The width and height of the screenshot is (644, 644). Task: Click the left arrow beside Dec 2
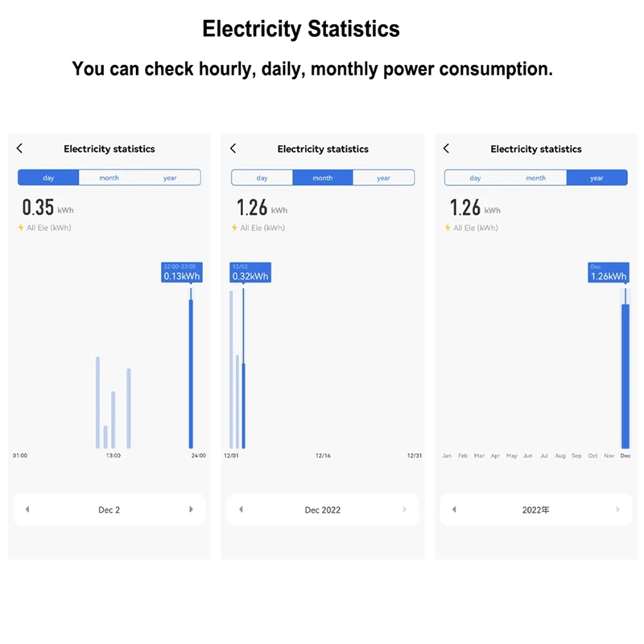[x=27, y=510]
